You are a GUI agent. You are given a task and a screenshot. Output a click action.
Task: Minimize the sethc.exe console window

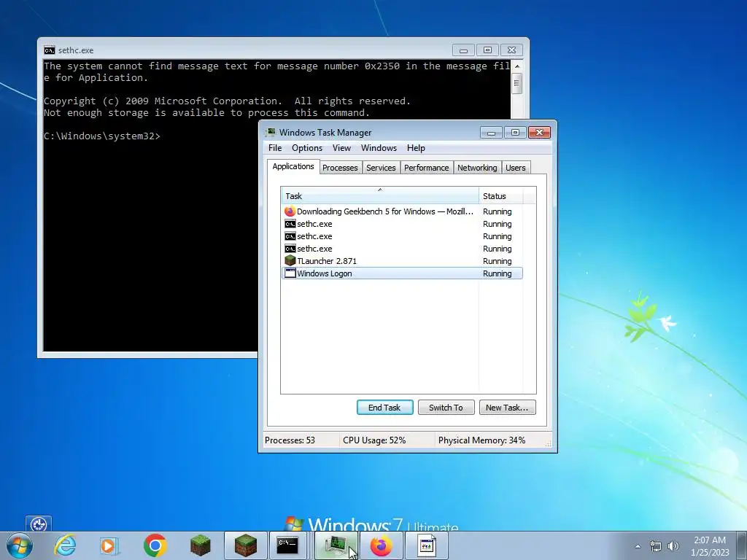463,50
